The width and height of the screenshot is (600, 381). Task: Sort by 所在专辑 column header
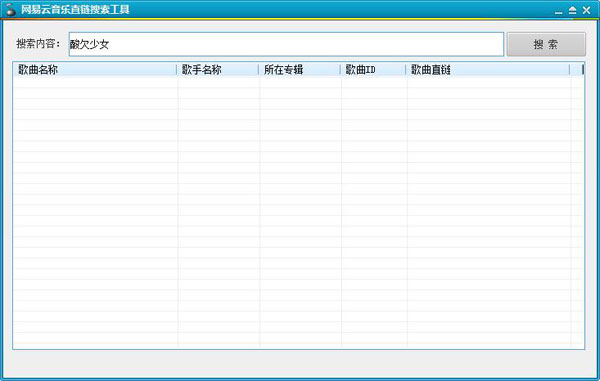tap(300, 70)
